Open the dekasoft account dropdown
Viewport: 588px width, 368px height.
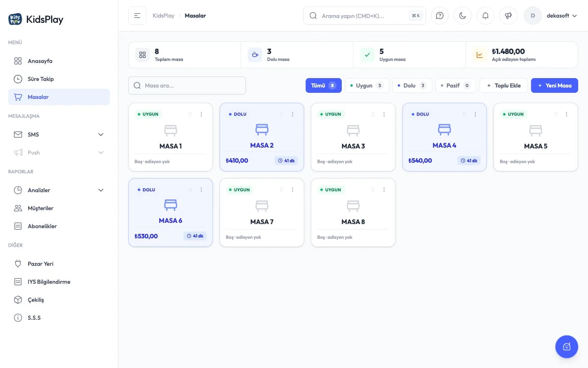click(551, 16)
